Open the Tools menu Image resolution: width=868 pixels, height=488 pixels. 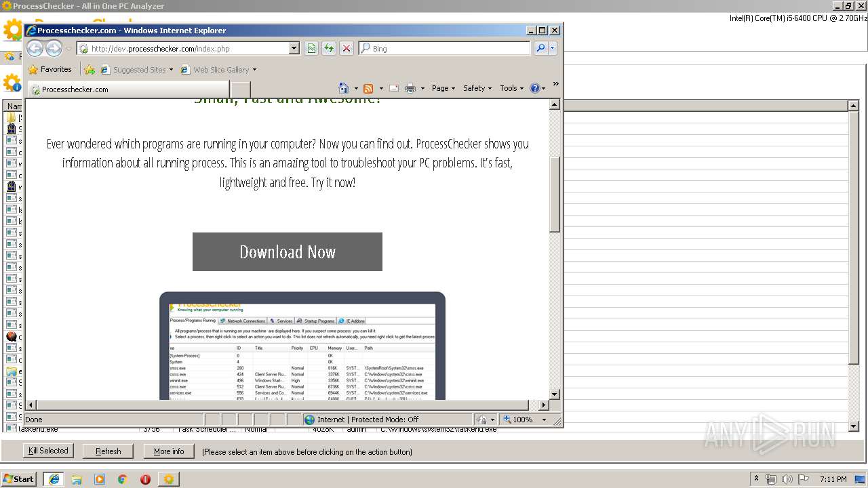coord(512,88)
